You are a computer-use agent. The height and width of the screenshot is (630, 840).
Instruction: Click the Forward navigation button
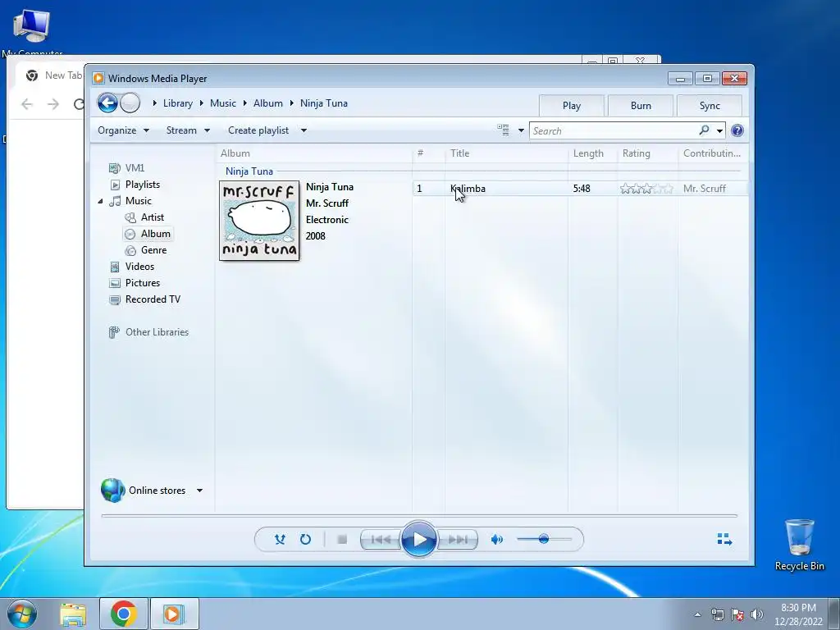point(130,103)
